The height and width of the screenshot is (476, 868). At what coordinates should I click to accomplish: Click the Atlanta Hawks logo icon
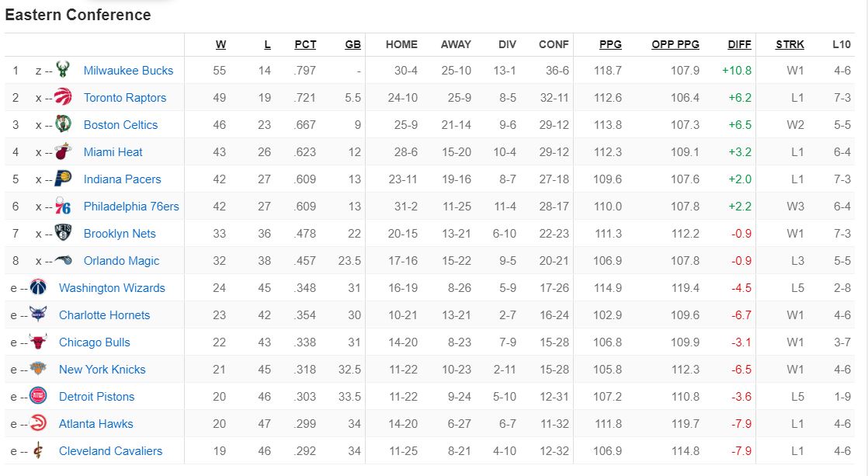38,423
